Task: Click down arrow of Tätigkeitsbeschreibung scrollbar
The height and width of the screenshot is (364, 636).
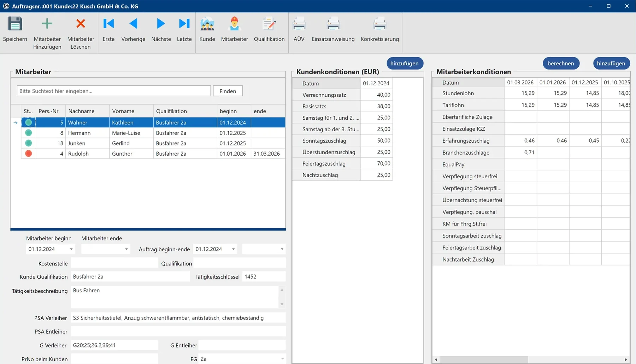Action: (x=282, y=304)
